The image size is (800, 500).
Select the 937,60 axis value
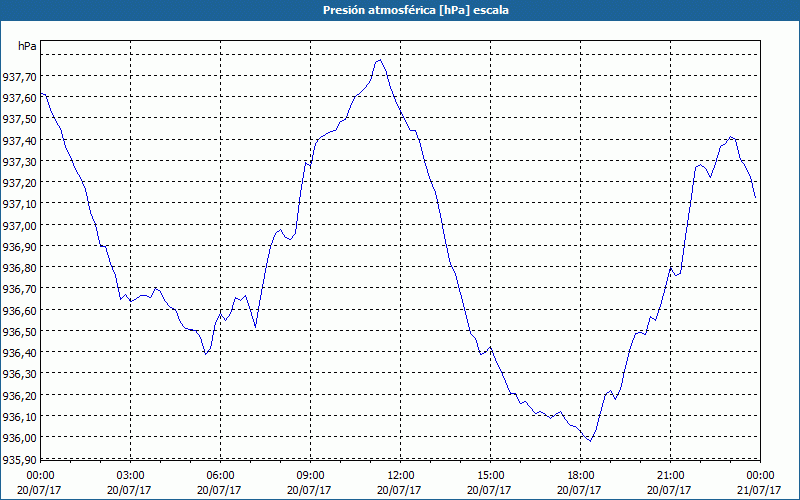19,98
